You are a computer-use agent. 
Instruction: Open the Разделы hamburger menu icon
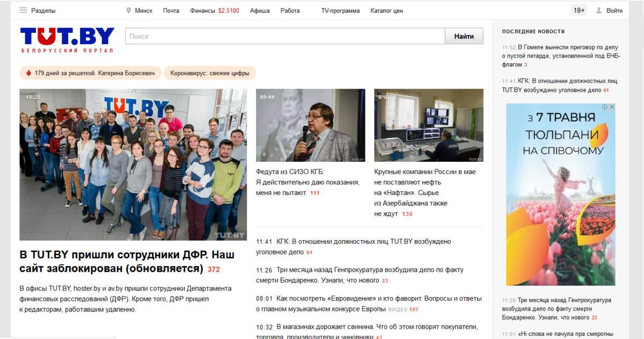[23, 10]
